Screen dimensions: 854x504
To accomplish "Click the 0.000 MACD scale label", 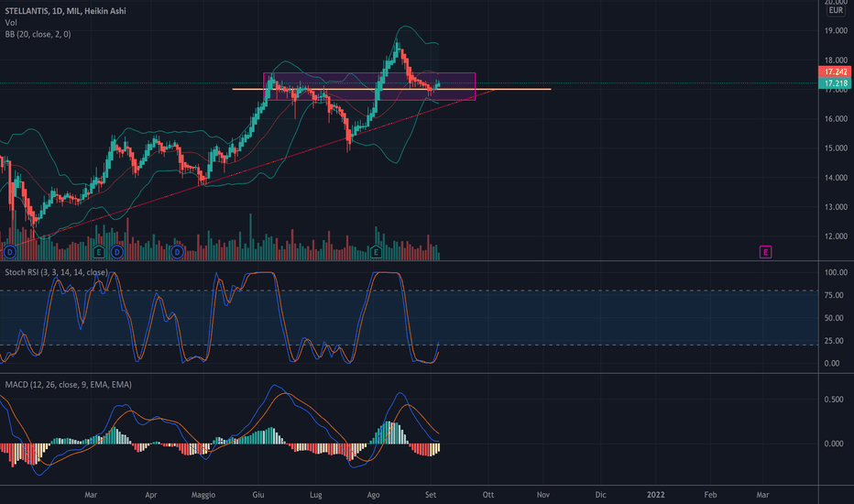I will click(834, 444).
